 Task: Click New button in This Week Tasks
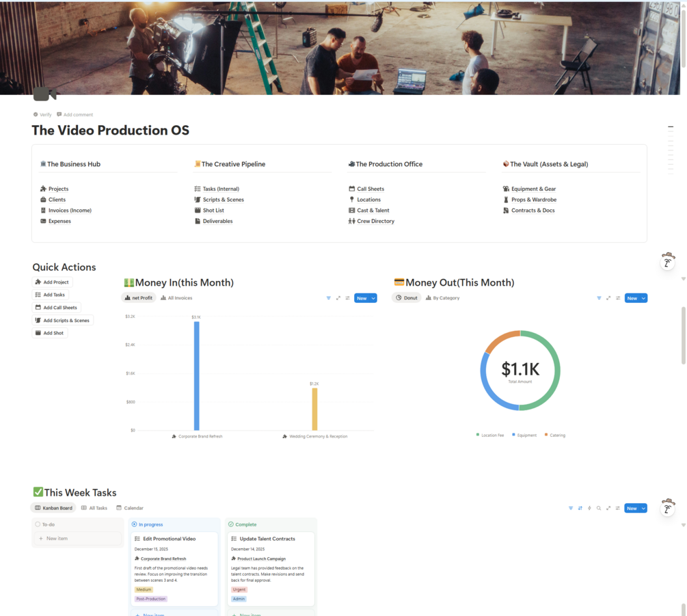pyautogui.click(x=632, y=509)
